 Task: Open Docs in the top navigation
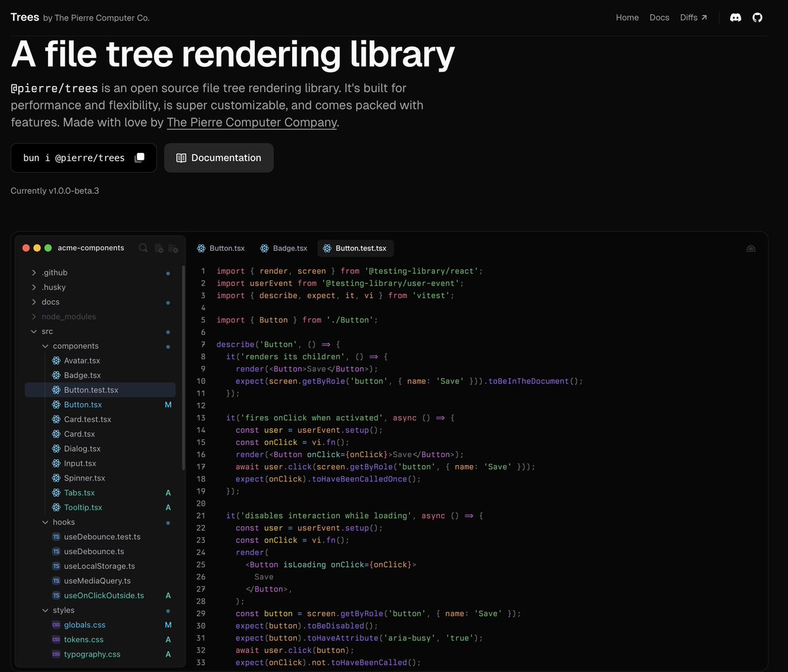(659, 18)
